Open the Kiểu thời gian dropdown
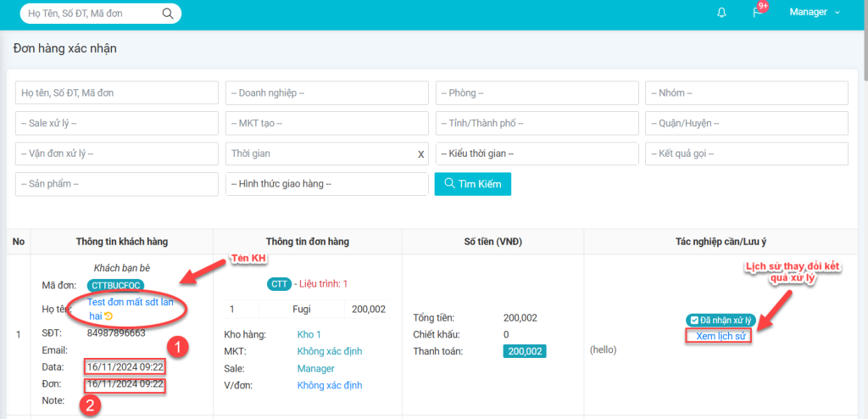 tap(537, 154)
